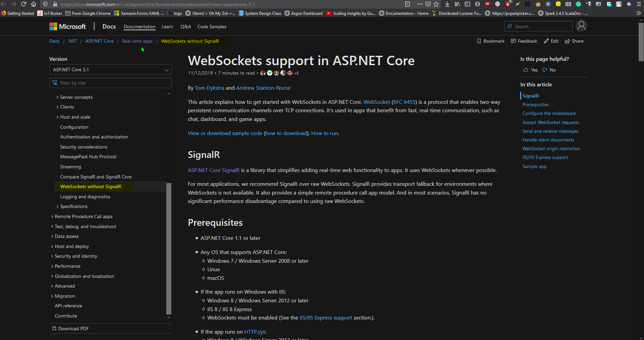Image resolution: width=644 pixels, height=340 pixels.
Task: Click the Grammarly extension icon
Action: [578, 4]
